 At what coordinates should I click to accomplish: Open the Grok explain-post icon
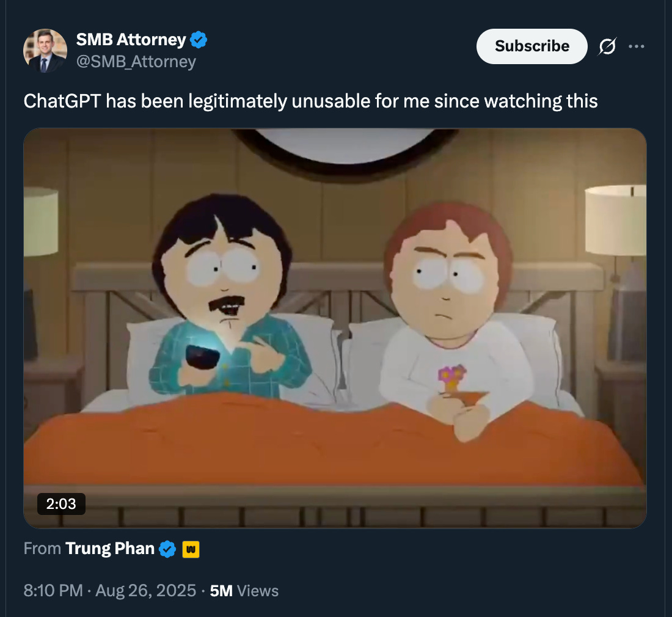click(x=607, y=46)
